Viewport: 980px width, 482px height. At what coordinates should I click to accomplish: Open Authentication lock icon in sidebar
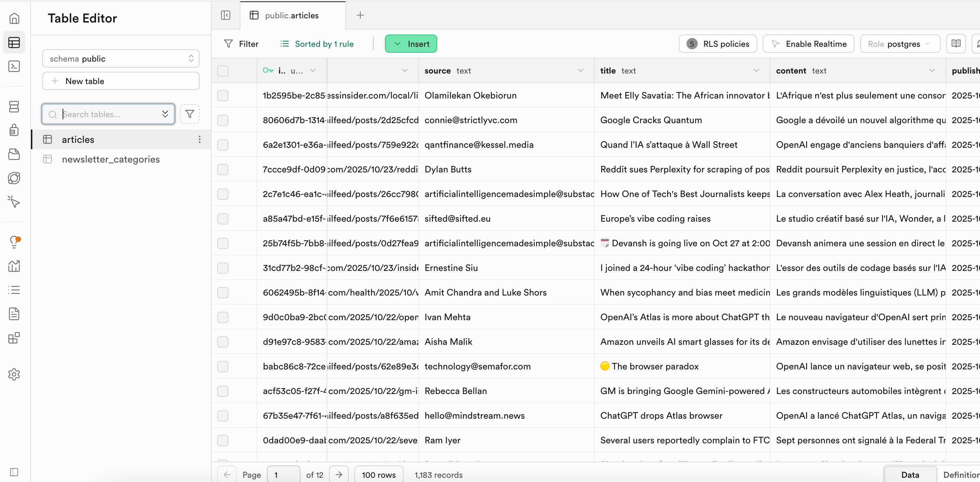14,130
